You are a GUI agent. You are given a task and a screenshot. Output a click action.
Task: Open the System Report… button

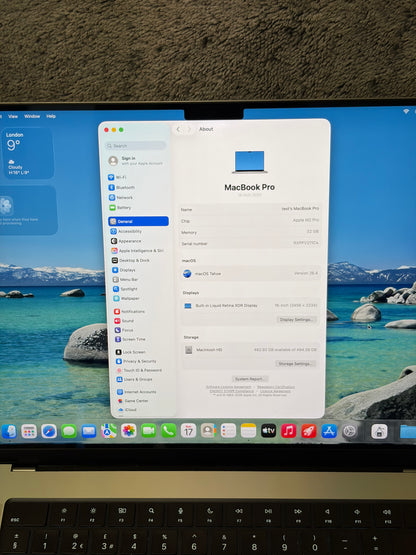[x=250, y=379]
